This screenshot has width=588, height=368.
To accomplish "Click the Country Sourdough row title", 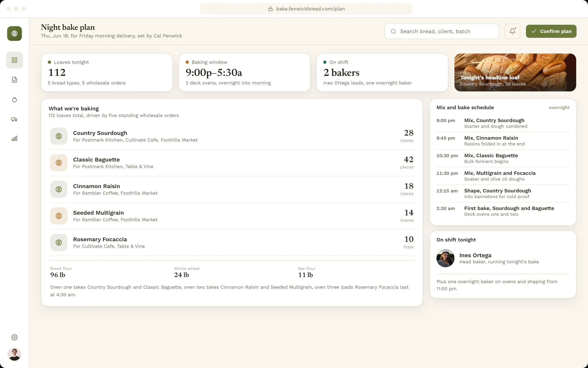I will pyautogui.click(x=100, y=133).
